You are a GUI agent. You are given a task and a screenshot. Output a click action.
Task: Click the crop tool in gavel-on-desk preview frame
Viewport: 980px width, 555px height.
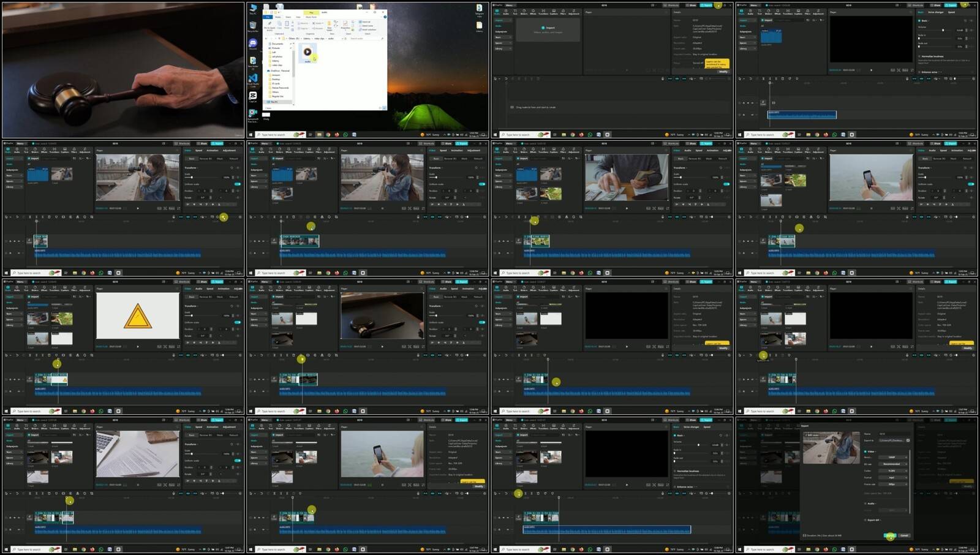click(336, 355)
